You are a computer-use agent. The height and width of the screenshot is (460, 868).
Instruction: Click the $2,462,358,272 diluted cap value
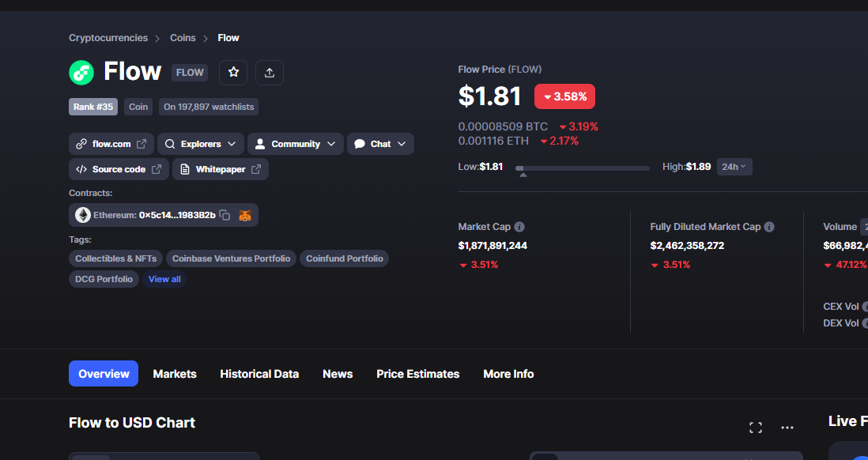pyautogui.click(x=687, y=245)
